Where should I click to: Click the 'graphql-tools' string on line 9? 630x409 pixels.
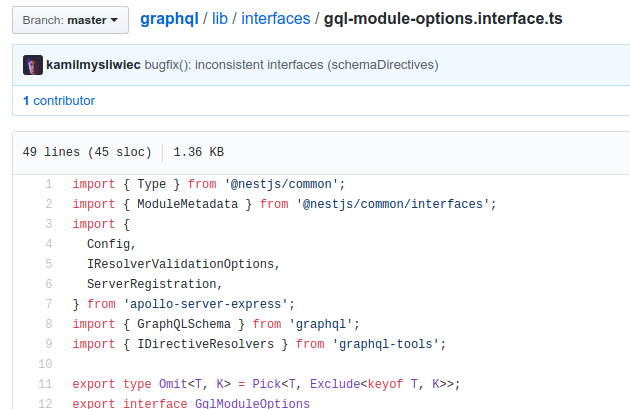click(x=385, y=344)
